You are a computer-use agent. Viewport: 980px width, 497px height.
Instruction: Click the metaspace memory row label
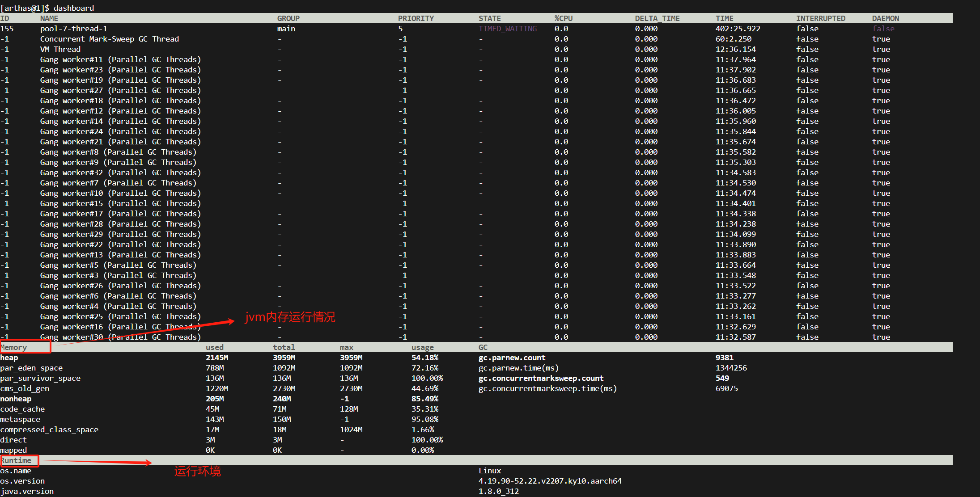(x=21, y=419)
